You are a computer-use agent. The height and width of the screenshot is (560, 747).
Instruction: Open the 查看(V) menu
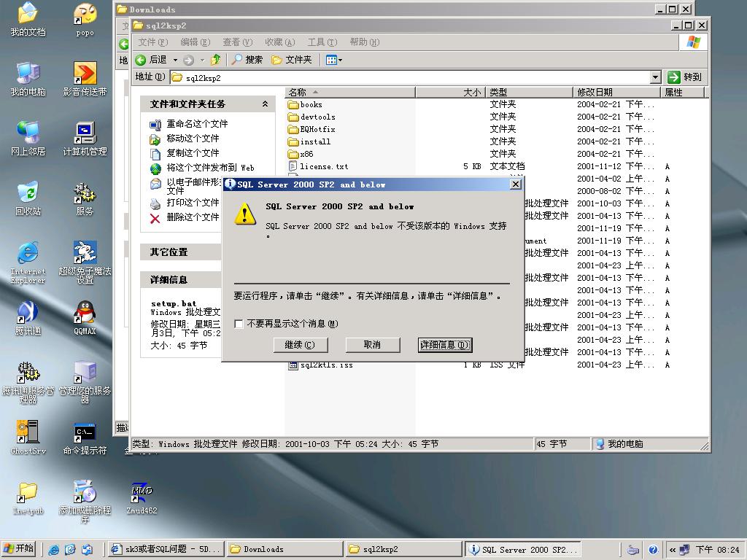[x=238, y=42]
